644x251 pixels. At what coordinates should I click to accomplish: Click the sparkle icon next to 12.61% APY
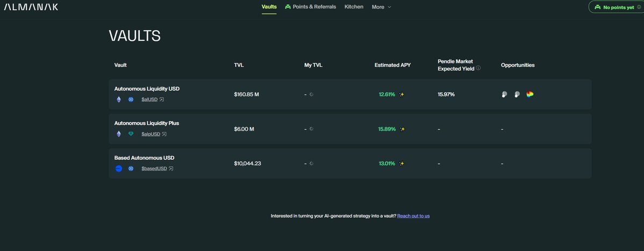(x=402, y=94)
